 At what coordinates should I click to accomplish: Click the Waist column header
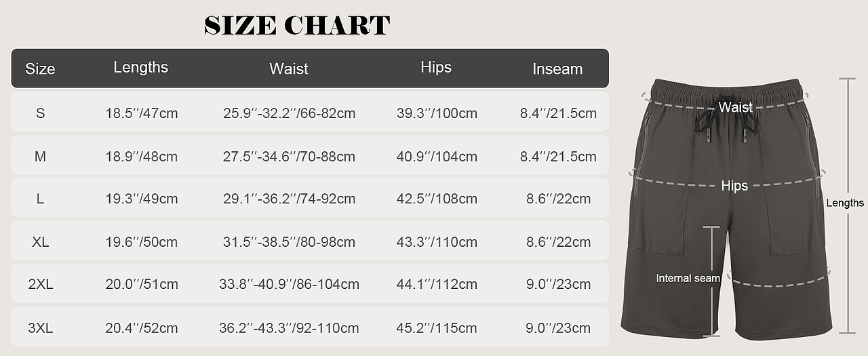[289, 68]
